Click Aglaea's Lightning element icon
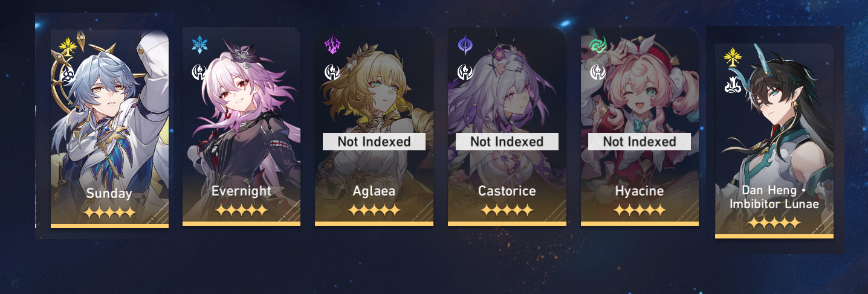 [332, 44]
